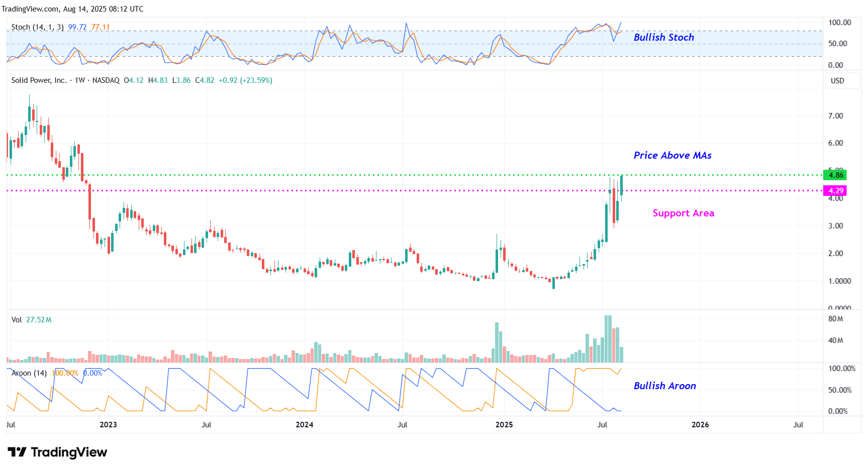Click the NASDAQ exchange label

click(106, 80)
